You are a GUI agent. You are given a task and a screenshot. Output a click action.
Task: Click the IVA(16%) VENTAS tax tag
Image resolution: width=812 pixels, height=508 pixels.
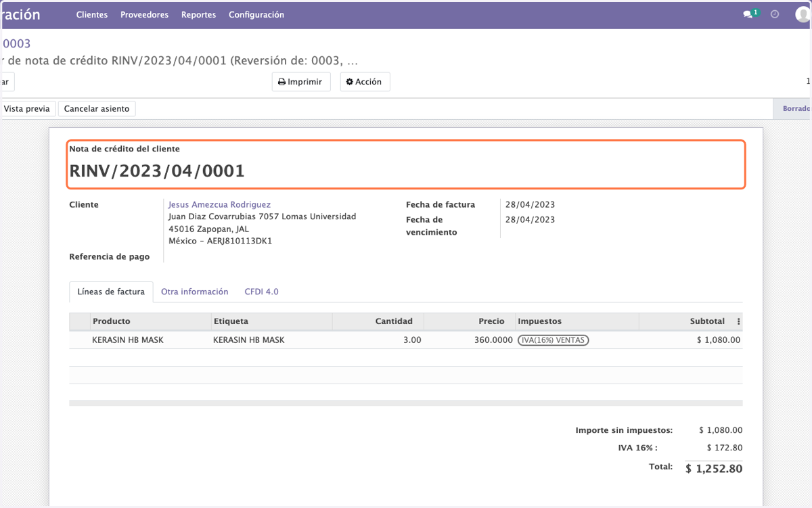554,340
